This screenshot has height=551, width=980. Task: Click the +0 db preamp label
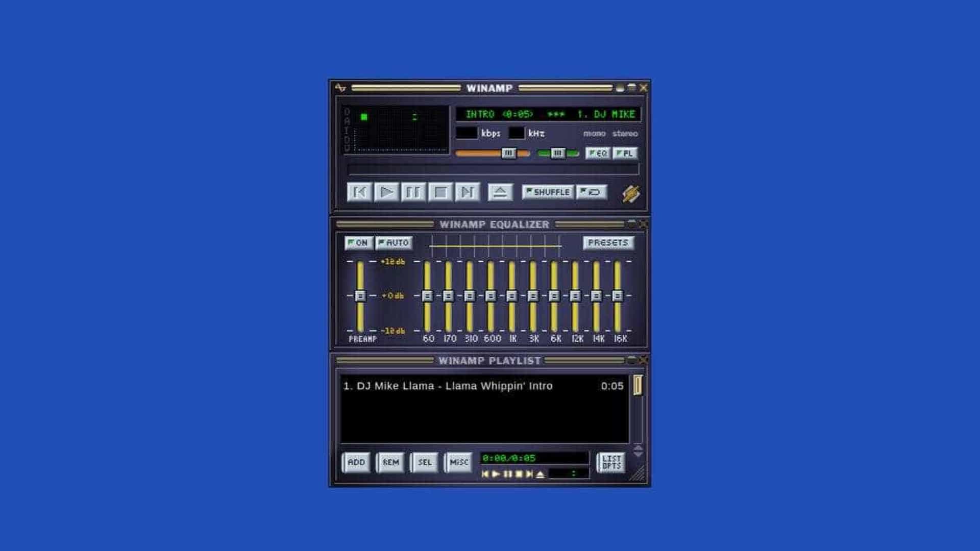pyautogui.click(x=393, y=296)
